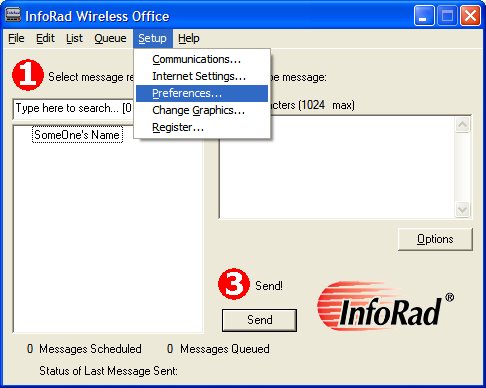Select Preferences... in the Setup menu
The image size is (486, 388).
[202, 93]
